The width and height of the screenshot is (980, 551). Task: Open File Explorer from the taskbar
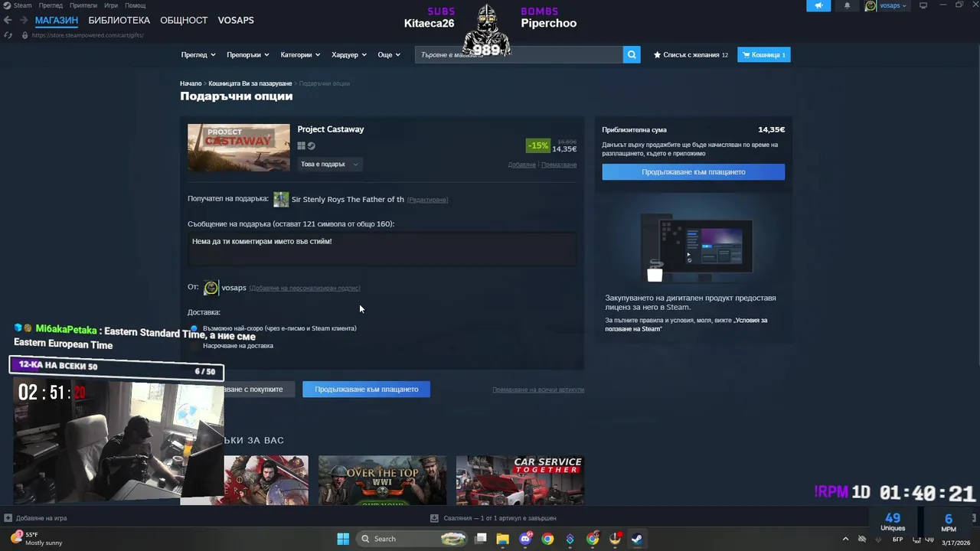click(x=503, y=539)
